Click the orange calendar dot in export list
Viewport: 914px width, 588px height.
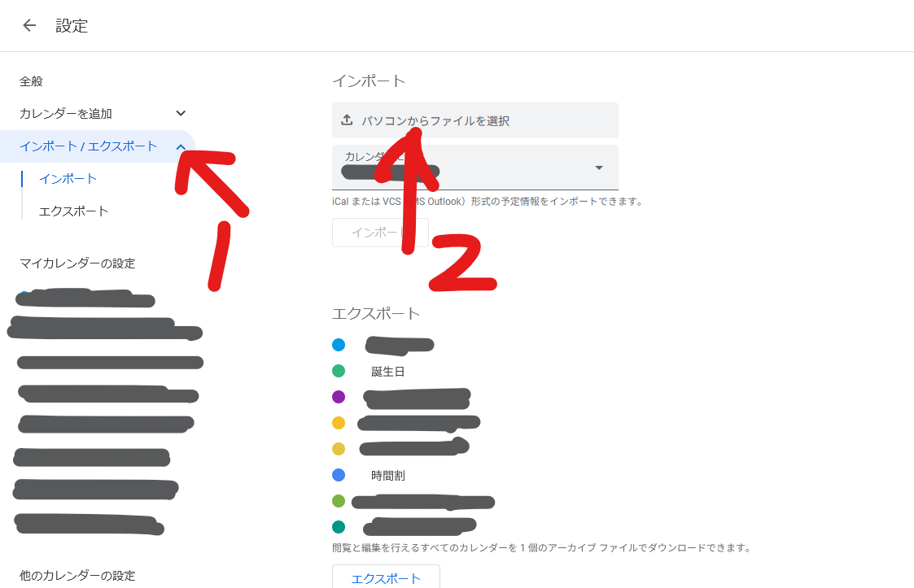pyautogui.click(x=339, y=423)
